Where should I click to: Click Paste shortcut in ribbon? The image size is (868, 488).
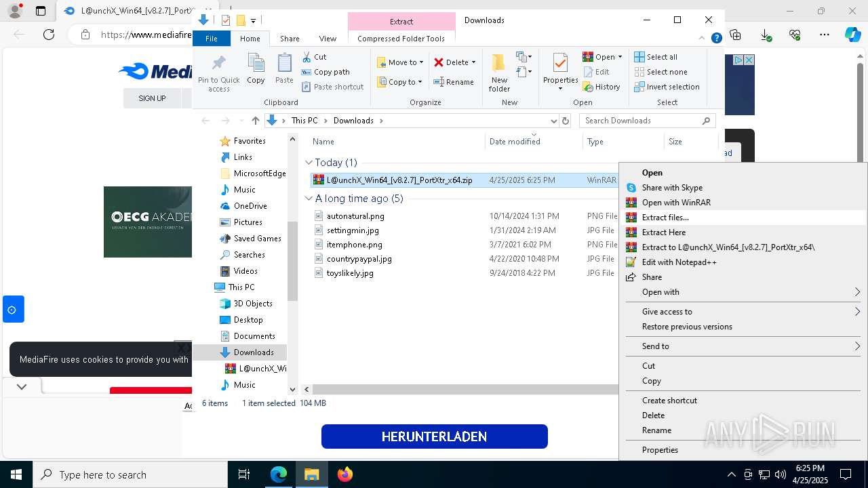(x=333, y=87)
